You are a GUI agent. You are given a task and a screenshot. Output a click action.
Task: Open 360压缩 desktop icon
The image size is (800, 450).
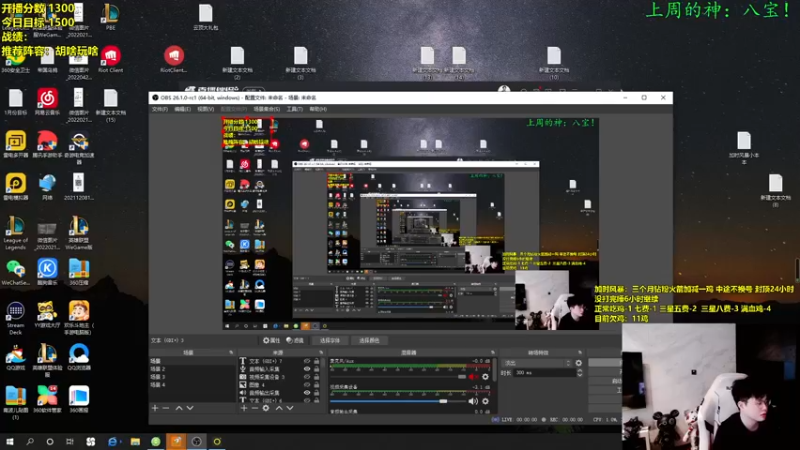79,272
